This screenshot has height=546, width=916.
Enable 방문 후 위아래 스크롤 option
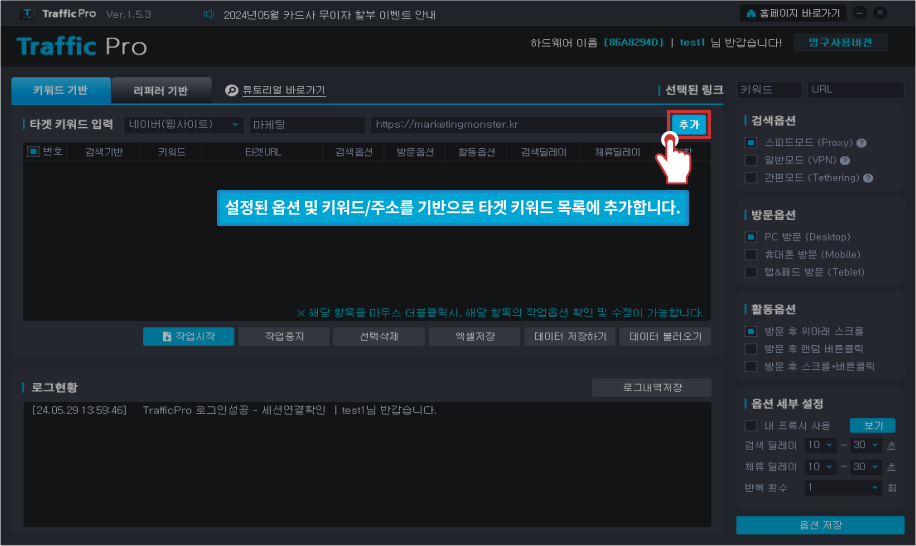[x=751, y=331]
